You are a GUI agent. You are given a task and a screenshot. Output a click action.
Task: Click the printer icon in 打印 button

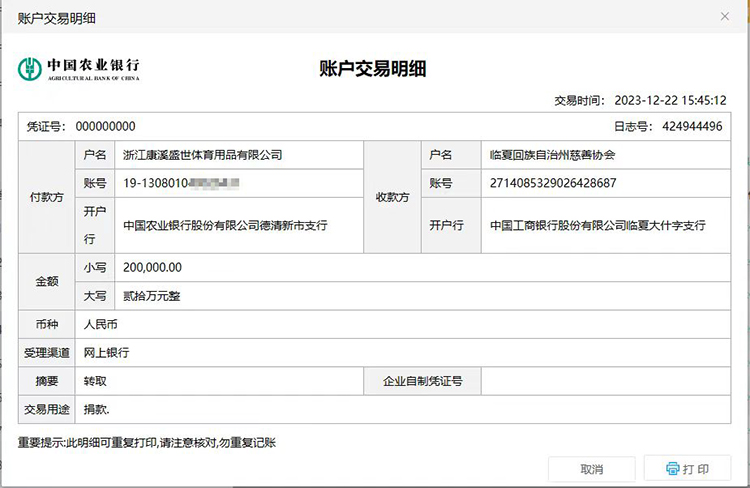[673, 468]
